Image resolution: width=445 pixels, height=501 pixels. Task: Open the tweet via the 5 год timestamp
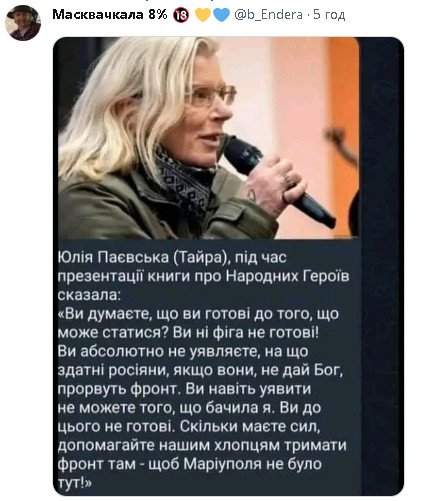click(329, 15)
